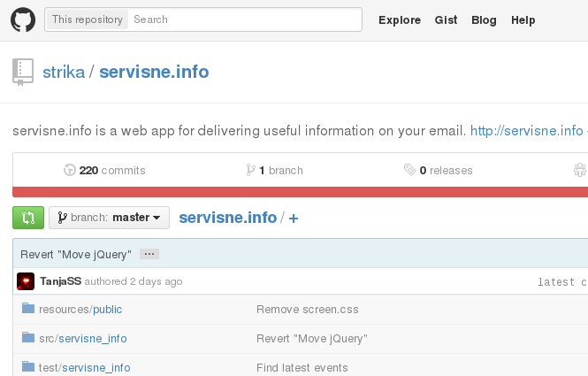This screenshot has width=588, height=376.
Task: Click the servisne.info repository title link
Action: (x=154, y=72)
